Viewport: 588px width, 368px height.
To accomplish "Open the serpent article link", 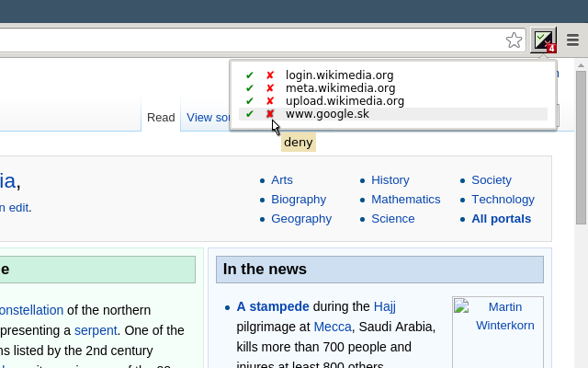I will click(x=96, y=330).
